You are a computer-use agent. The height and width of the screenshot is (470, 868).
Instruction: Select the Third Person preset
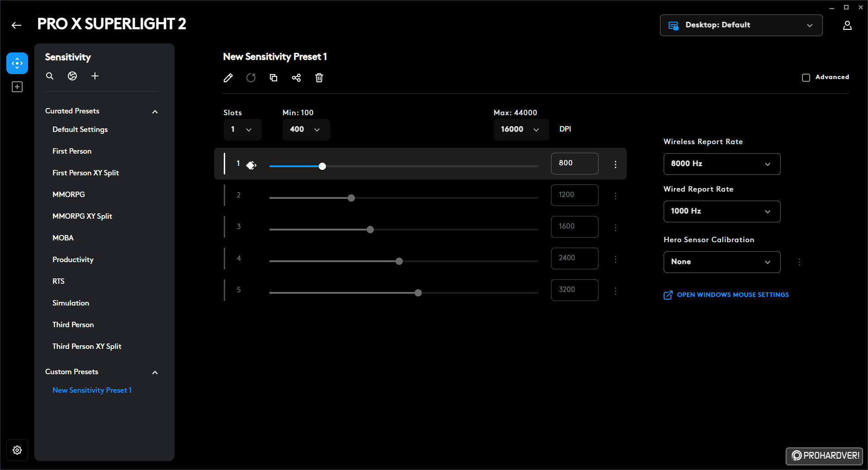pos(73,325)
